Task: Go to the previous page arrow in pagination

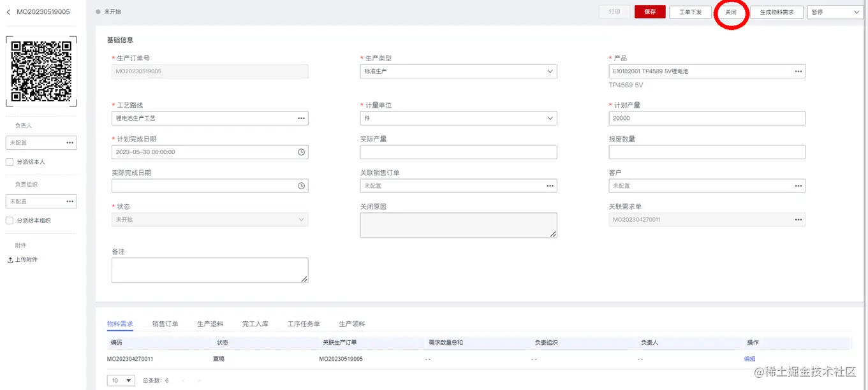Action: 184,380
